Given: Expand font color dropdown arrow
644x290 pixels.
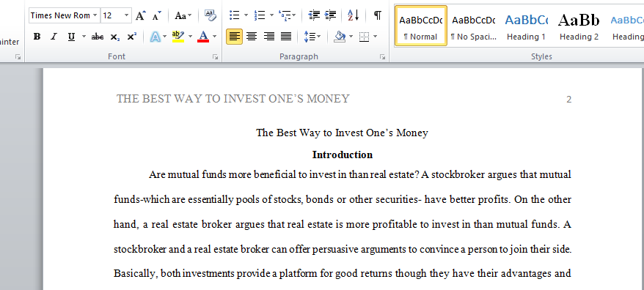Looking at the screenshot, I should click(x=214, y=37).
